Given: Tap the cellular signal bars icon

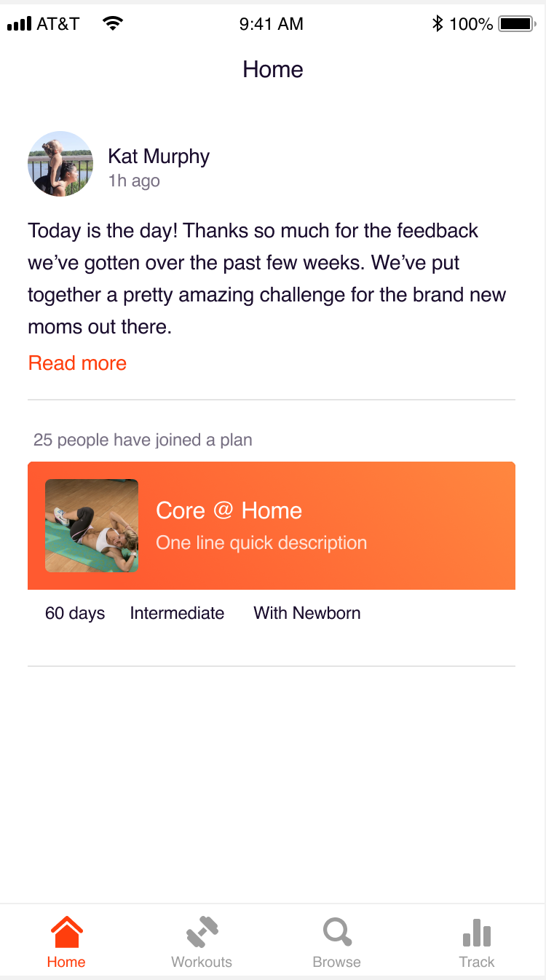Looking at the screenshot, I should coord(20,24).
